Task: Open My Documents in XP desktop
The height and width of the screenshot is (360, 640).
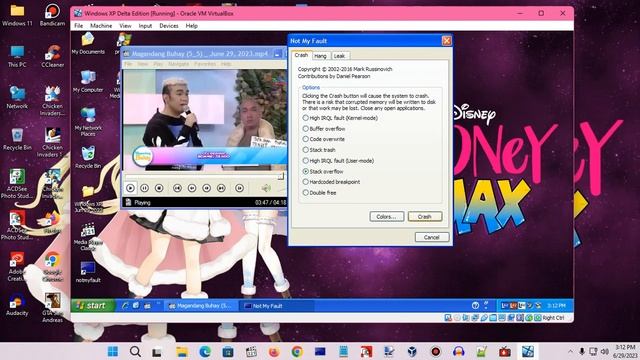Action: [x=88, y=44]
